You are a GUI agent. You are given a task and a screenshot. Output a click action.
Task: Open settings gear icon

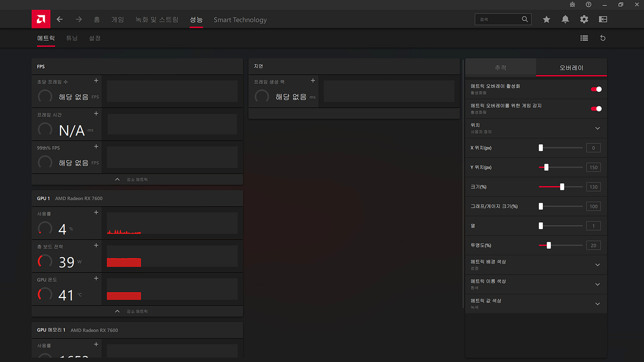coord(584,19)
